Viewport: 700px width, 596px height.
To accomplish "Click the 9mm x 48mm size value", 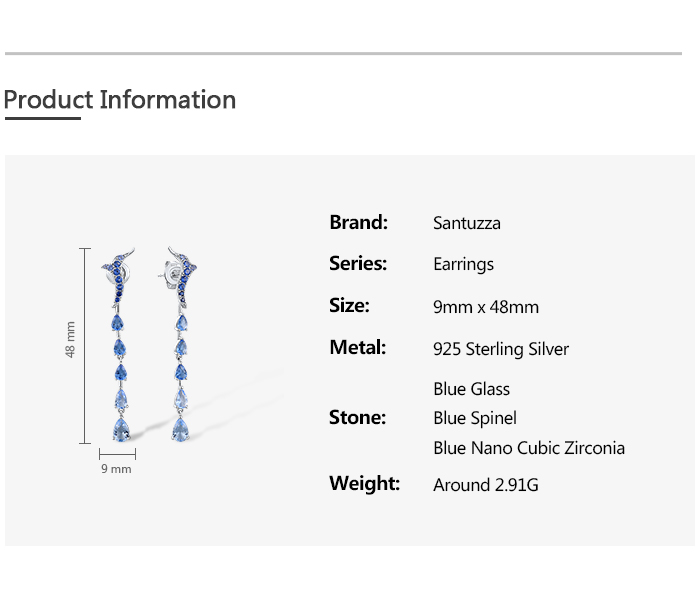I will 485,307.
